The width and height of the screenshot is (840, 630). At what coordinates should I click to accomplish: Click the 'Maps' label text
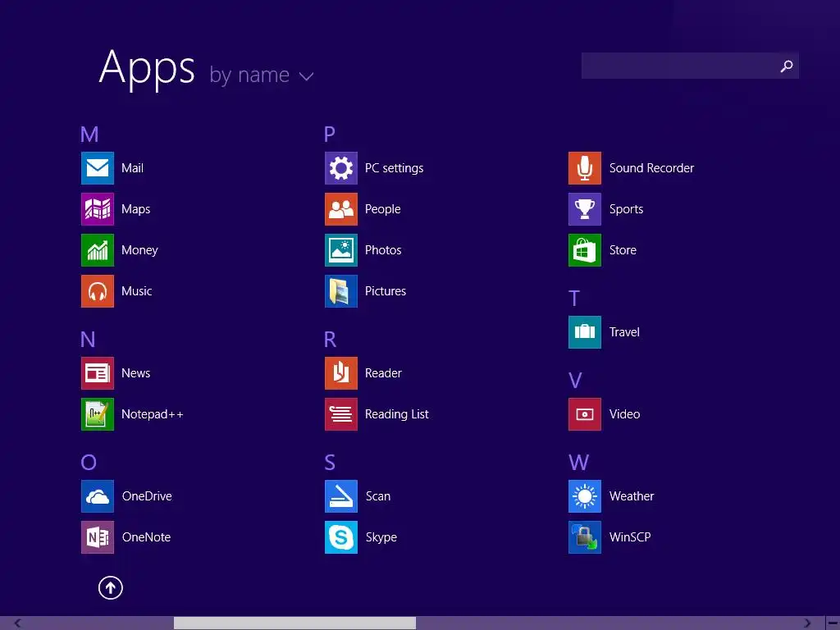[x=135, y=209]
